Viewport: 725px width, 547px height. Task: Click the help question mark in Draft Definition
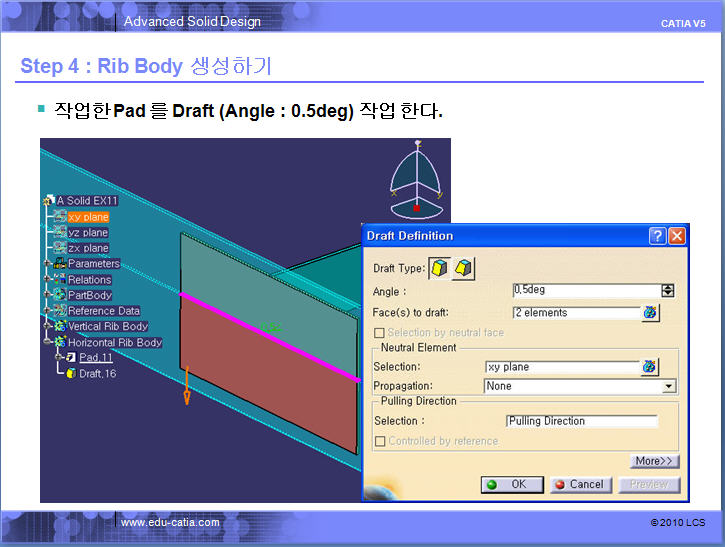tap(657, 236)
